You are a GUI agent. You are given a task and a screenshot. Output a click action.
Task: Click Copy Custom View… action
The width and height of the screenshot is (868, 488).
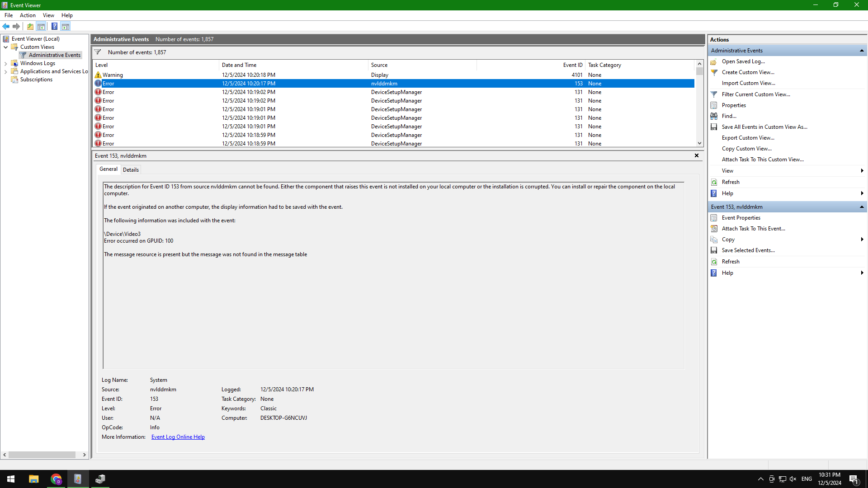747,149
